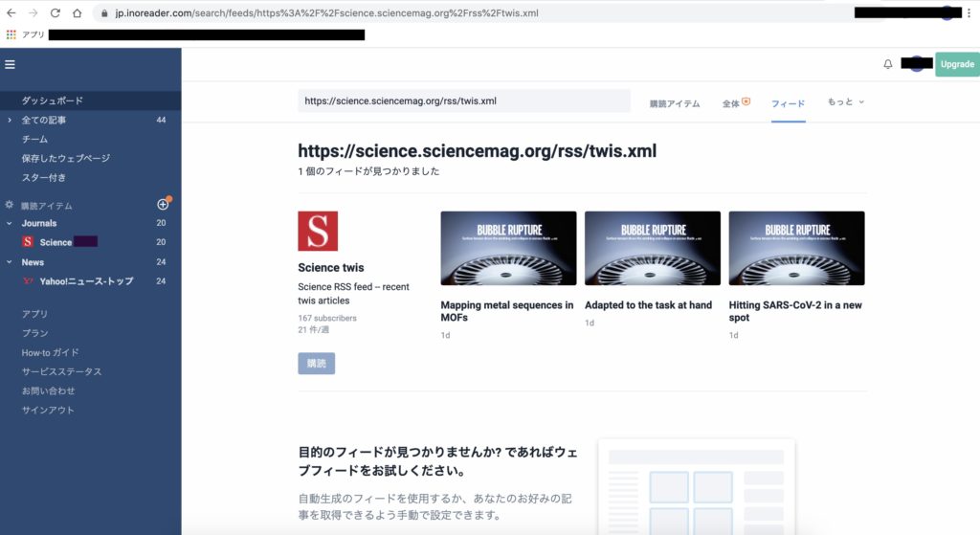Open article title Hitting SARS-CoV-2 in a new spot
Screen dimensions: 980x535
[795, 311]
